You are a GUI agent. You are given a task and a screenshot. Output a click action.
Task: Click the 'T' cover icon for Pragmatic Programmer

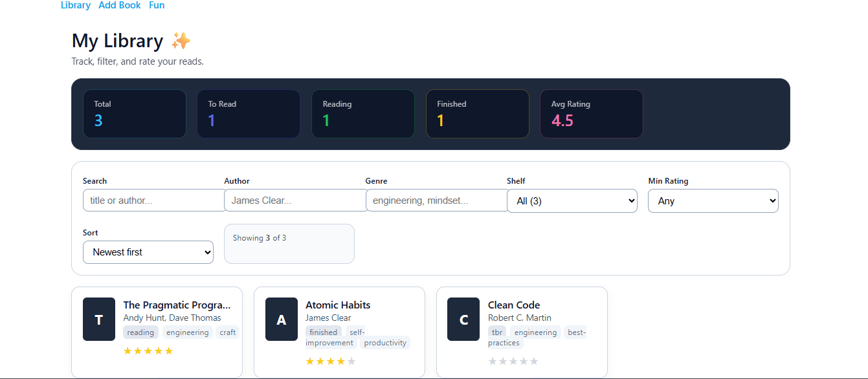[99, 319]
